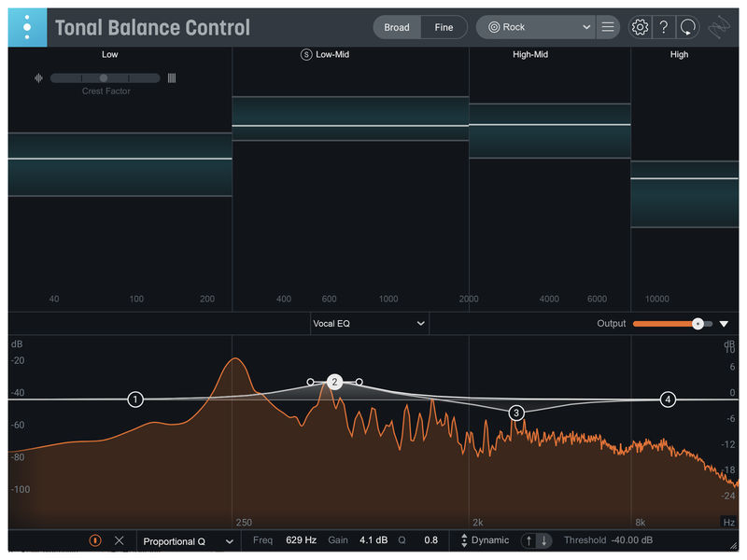Click the High band label

(x=679, y=54)
